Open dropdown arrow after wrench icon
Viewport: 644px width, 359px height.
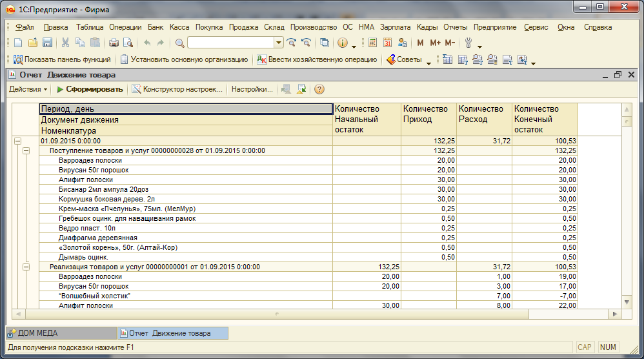(x=479, y=46)
